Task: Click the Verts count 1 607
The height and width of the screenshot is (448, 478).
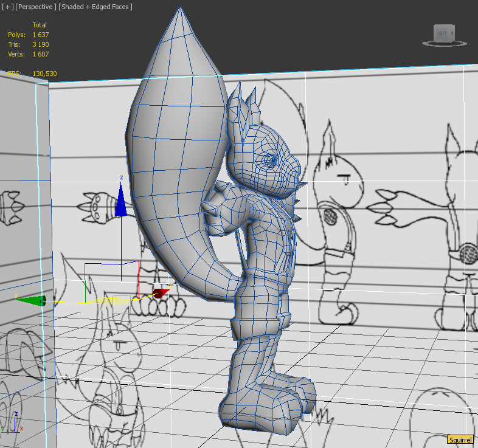Action: pos(41,54)
